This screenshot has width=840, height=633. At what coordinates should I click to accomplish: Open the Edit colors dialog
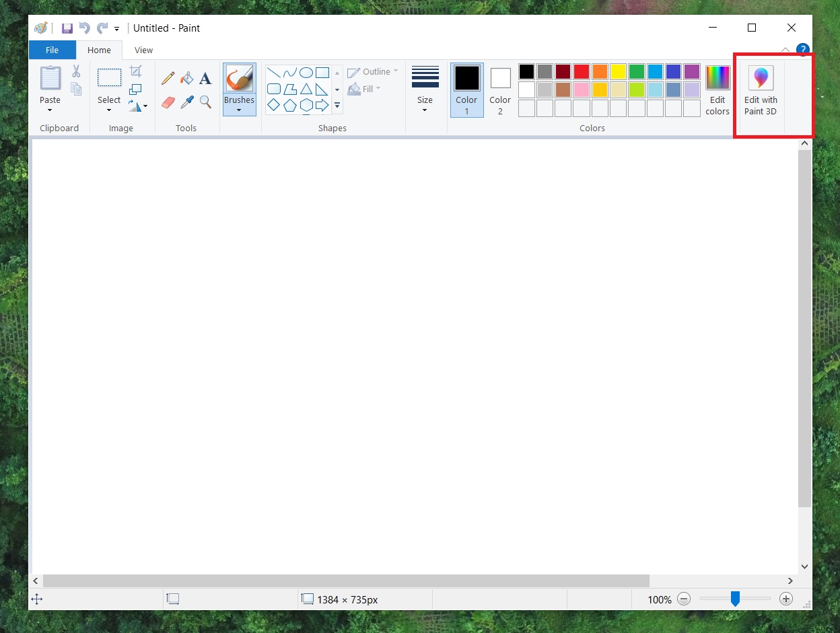(x=717, y=90)
